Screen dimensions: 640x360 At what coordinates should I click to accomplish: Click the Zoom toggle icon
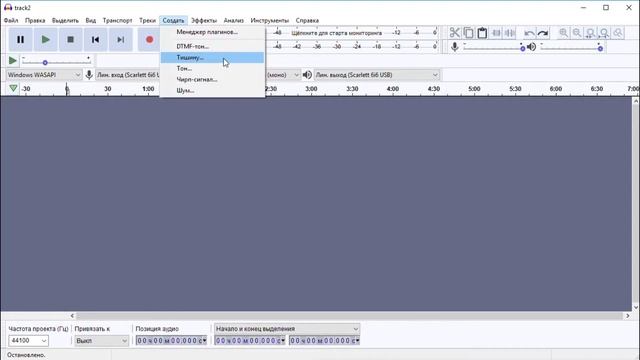tap(618, 33)
